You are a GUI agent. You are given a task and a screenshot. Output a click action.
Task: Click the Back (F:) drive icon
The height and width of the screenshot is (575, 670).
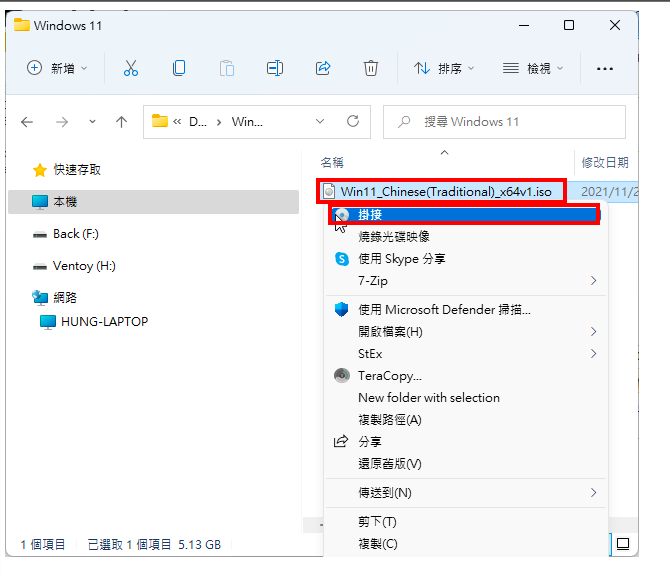(40, 235)
